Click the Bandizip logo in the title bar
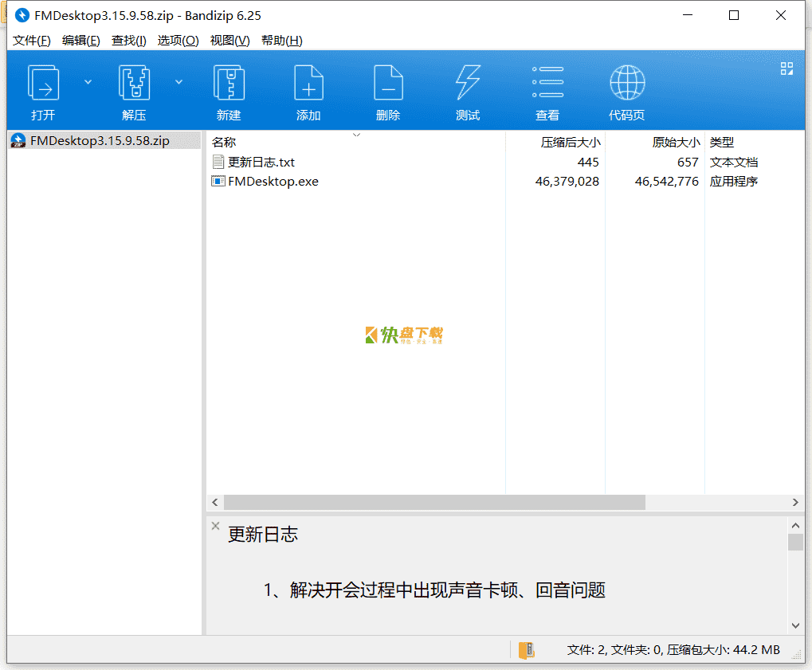This screenshot has width=812, height=670. 22,15
